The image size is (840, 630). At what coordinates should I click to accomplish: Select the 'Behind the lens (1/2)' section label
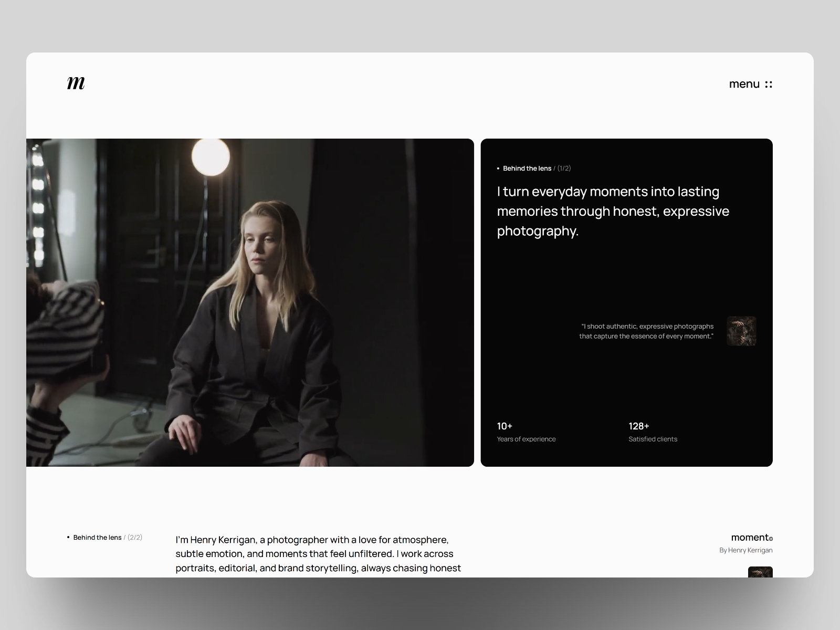point(527,168)
